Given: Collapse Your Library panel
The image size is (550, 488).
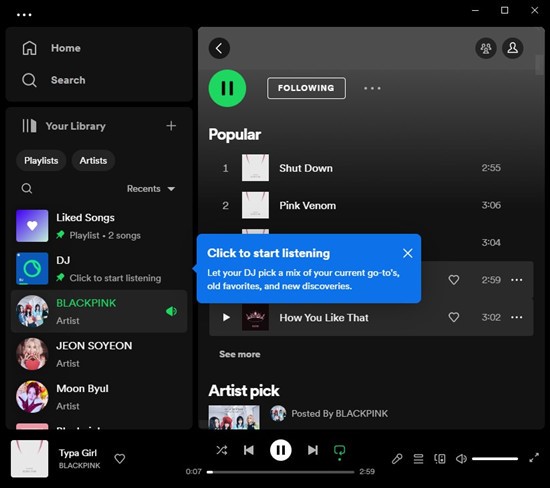Looking at the screenshot, I should [x=63, y=126].
